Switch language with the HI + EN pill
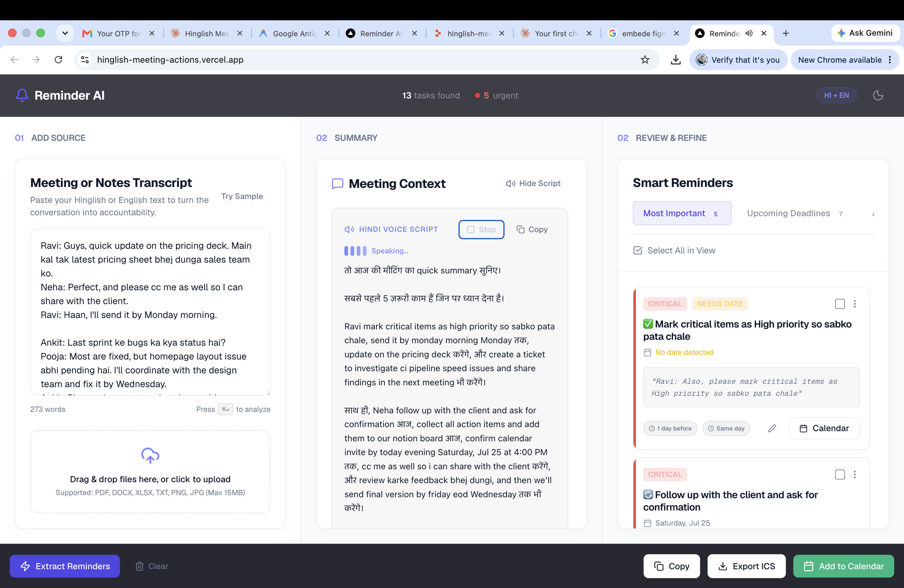The height and width of the screenshot is (588, 904). point(836,95)
